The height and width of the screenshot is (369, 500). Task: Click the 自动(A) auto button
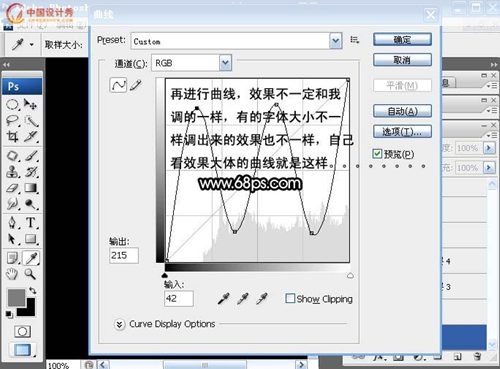point(402,111)
